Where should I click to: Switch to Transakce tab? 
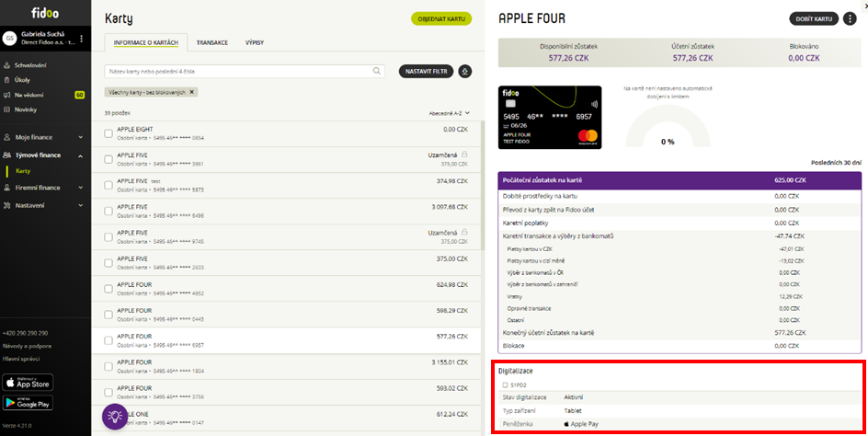212,42
